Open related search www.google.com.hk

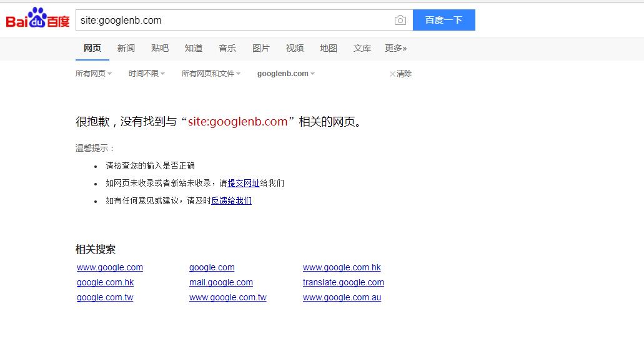coord(342,268)
